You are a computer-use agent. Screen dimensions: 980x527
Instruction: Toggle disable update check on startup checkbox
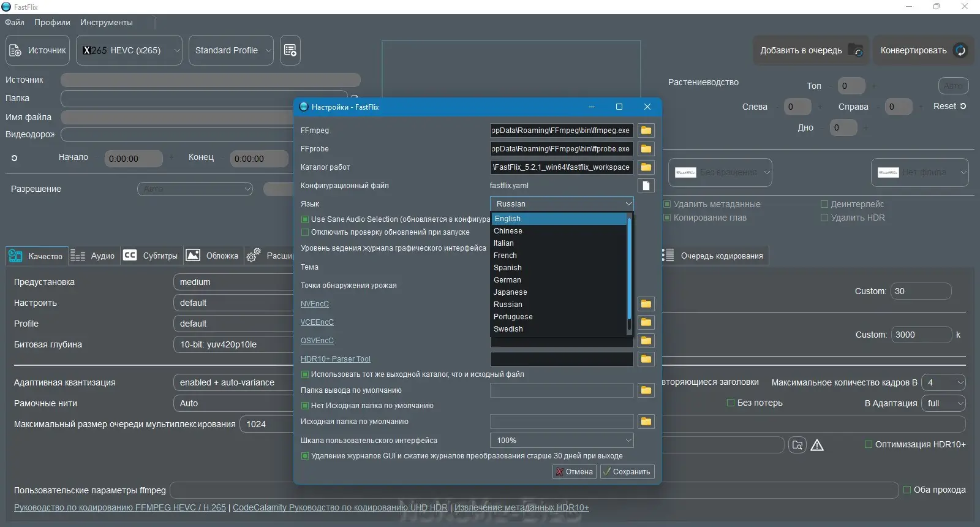click(305, 232)
